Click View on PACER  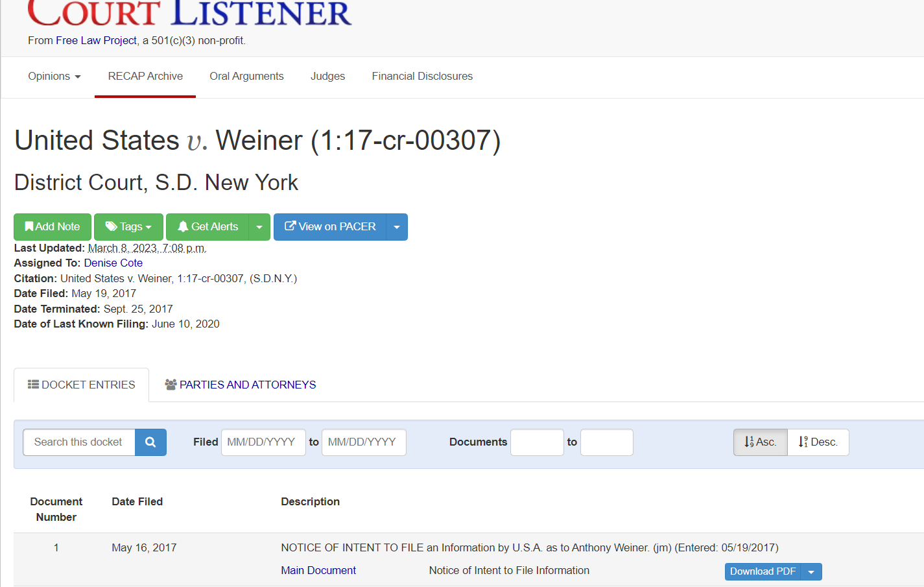(330, 227)
